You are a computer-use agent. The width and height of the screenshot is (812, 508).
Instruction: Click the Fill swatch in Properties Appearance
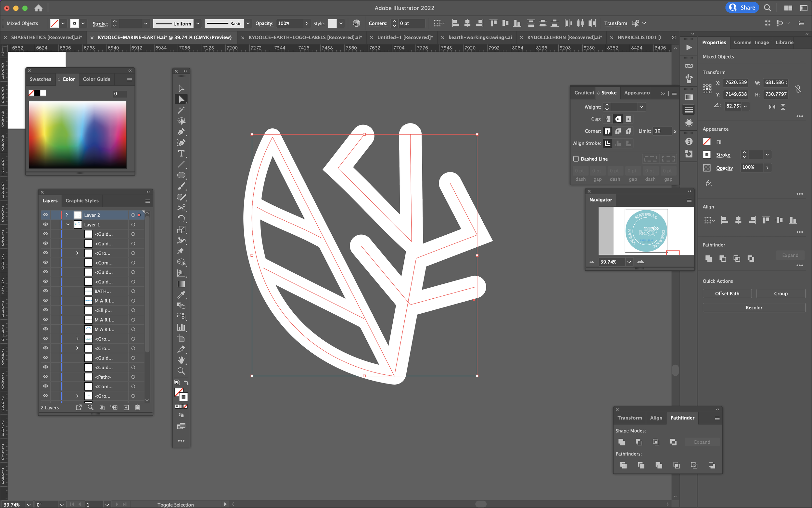pyautogui.click(x=706, y=142)
